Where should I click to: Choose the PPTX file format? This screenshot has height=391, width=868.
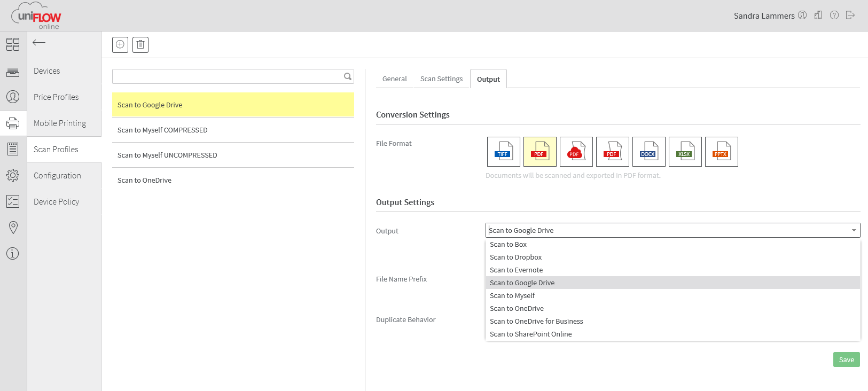[x=722, y=152]
